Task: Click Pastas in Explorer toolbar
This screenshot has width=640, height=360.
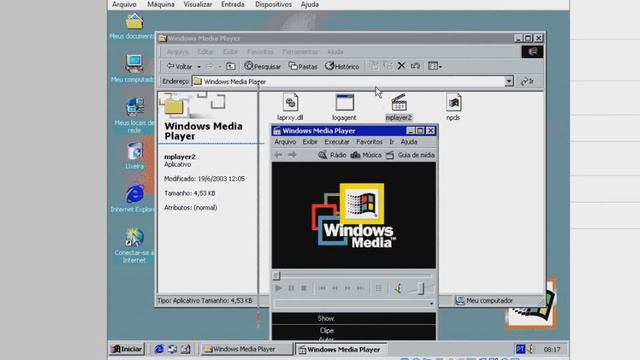Action: [303, 66]
